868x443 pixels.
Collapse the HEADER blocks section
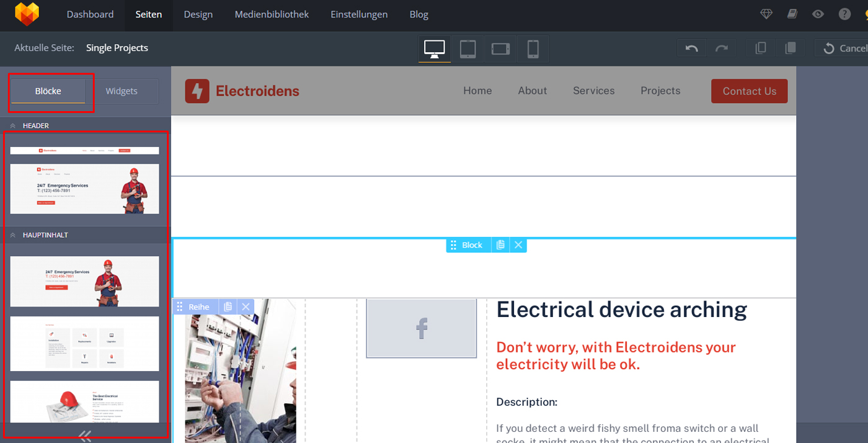13,126
